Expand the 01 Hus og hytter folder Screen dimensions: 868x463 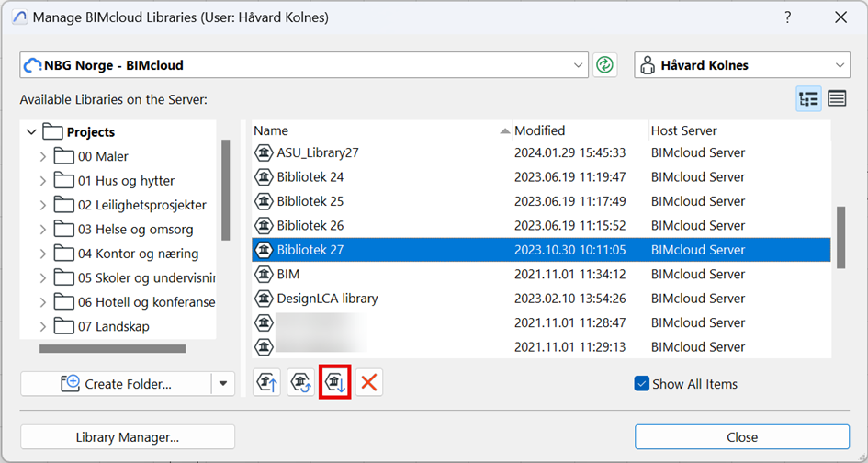pyautogui.click(x=43, y=181)
